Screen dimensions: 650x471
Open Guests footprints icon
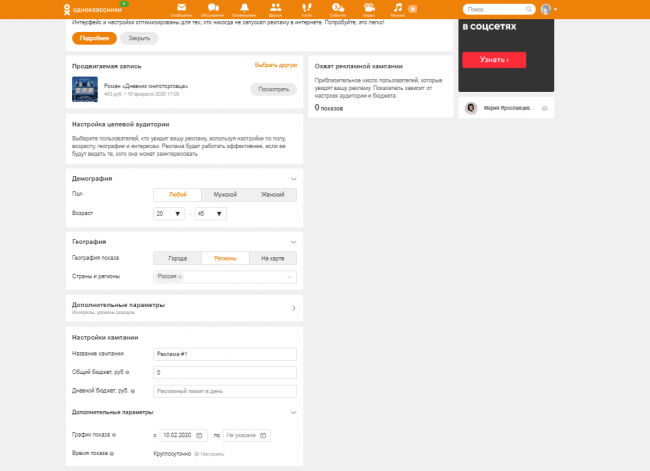[306, 10]
